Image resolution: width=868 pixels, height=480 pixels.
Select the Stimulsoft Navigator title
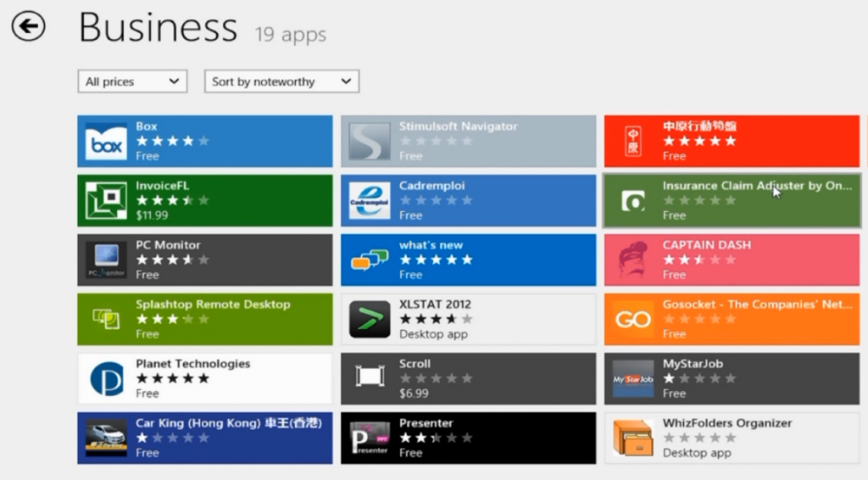tap(459, 126)
